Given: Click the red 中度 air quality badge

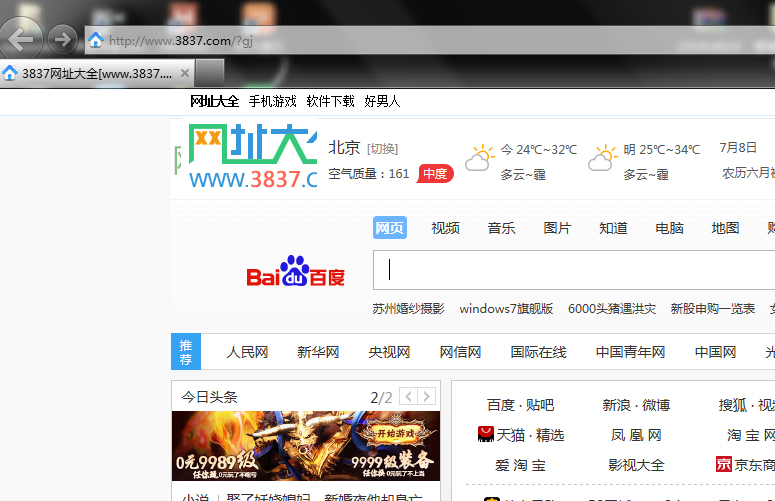Looking at the screenshot, I should pos(435,173).
